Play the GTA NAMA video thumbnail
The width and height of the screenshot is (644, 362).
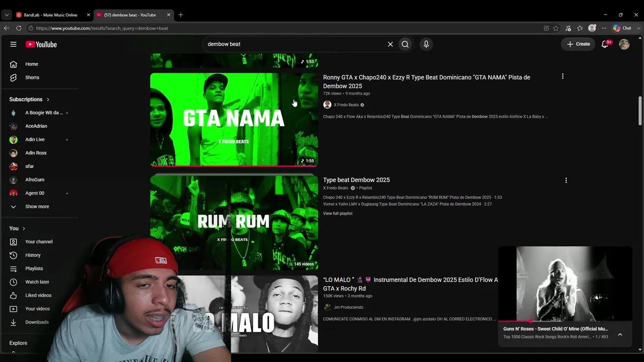click(x=234, y=120)
